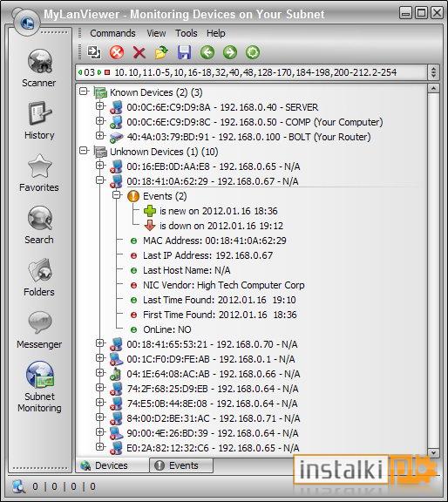This screenshot has width=448, height=502.
Task: Switch to the Devices tab
Action: click(112, 465)
